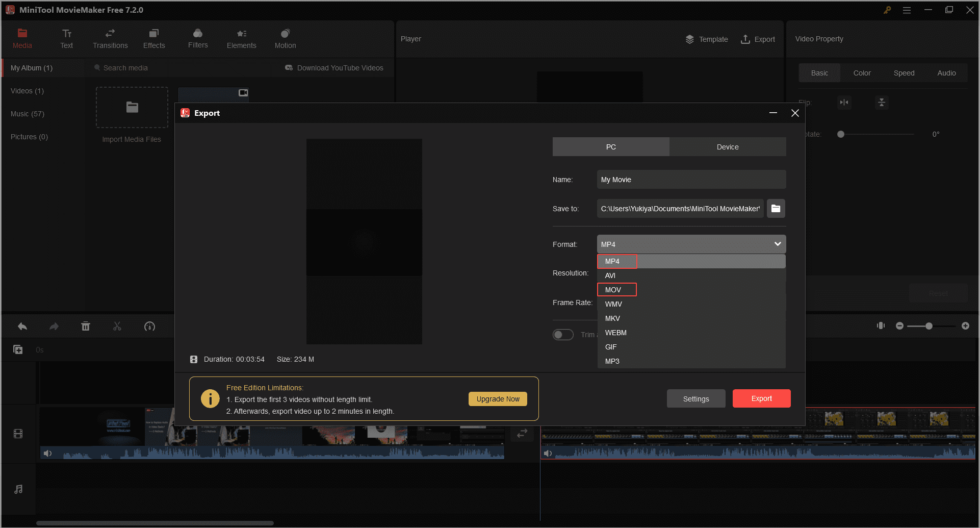This screenshot has width=980, height=528.
Task: Mute the first clip's audio speaker icon
Action: [x=47, y=453]
